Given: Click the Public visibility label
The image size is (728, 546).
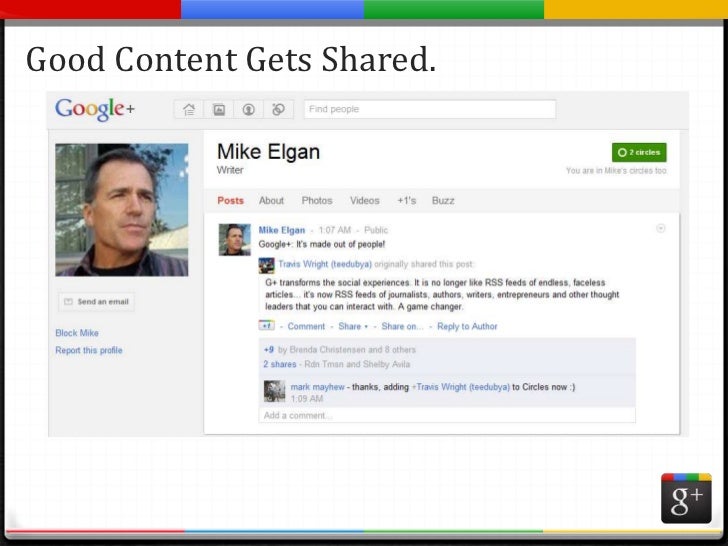Looking at the screenshot, I should click(x=376, y=230).
